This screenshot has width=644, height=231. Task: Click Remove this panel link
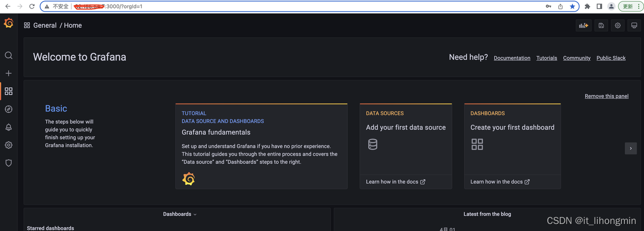pos(607,96)
